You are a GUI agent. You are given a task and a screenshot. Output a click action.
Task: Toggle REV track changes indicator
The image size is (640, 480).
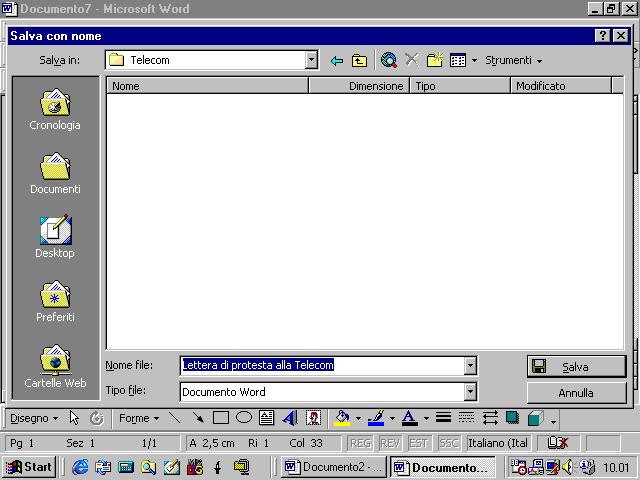(x=390, y=443)
